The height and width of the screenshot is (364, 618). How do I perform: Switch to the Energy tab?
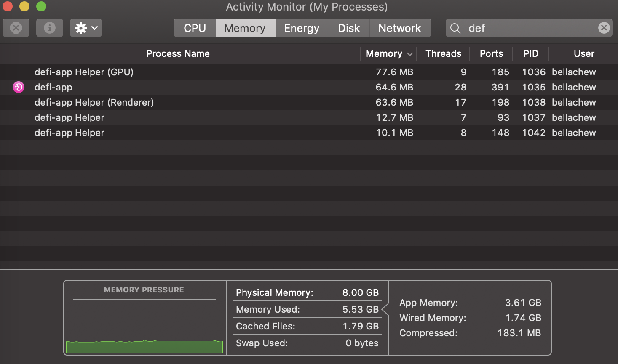pos(302,28)
